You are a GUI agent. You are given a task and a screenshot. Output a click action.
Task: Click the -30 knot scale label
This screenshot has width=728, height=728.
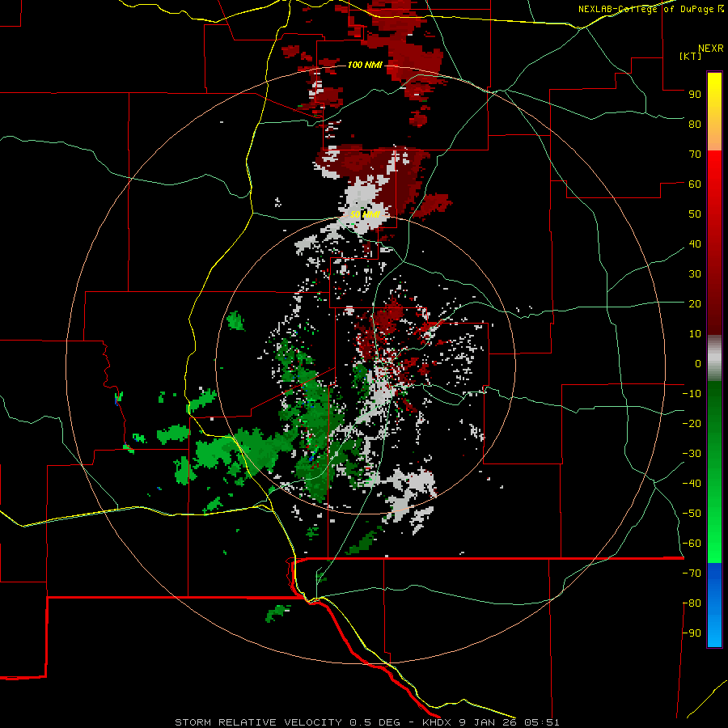[x=692, y=454]
